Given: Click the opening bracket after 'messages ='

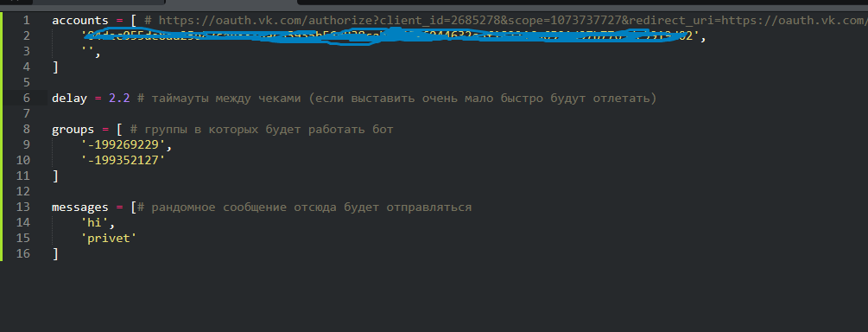Looking at the screenshot, I should pyautogui.click(x=134, y=207).
